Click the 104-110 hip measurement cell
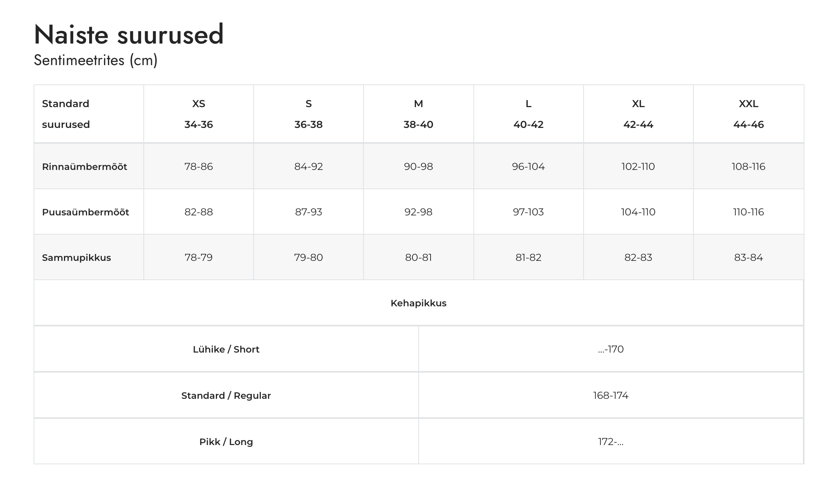This screenshot has width=838, height=504. coord(638,212)
